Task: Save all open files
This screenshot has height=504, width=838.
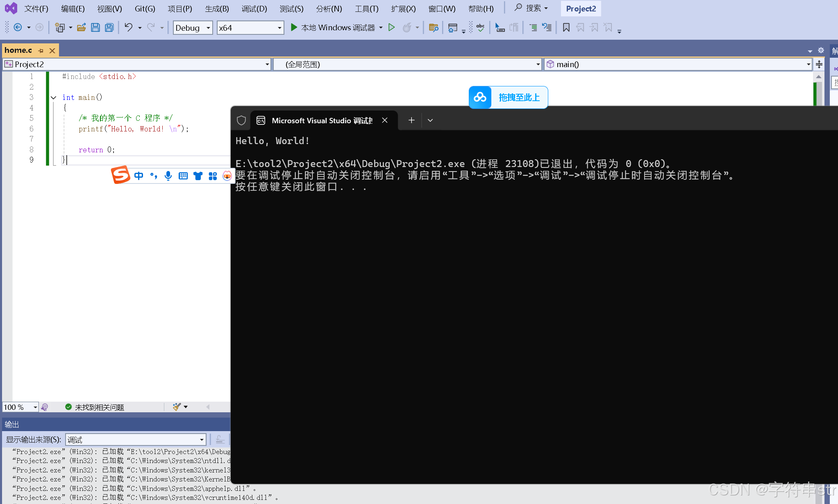Action: 109,27
